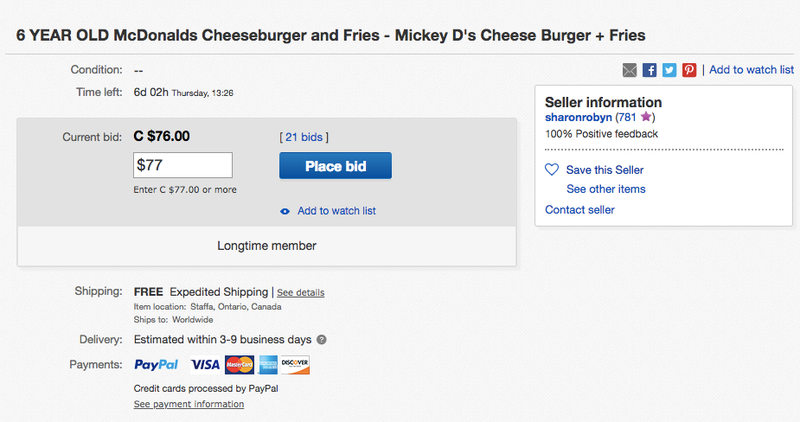The image size is (800, 422).
Task: Click the MasterCard logo
Action: pos(239,365)
